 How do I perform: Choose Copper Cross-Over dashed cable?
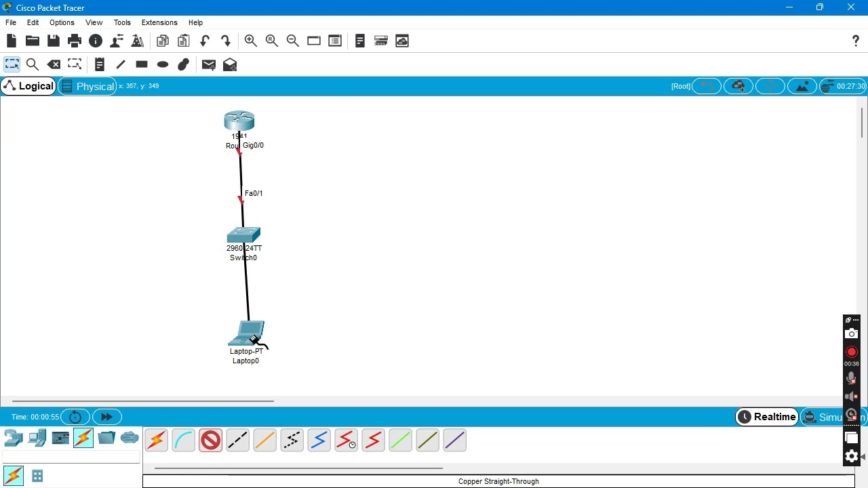point(237,441)
